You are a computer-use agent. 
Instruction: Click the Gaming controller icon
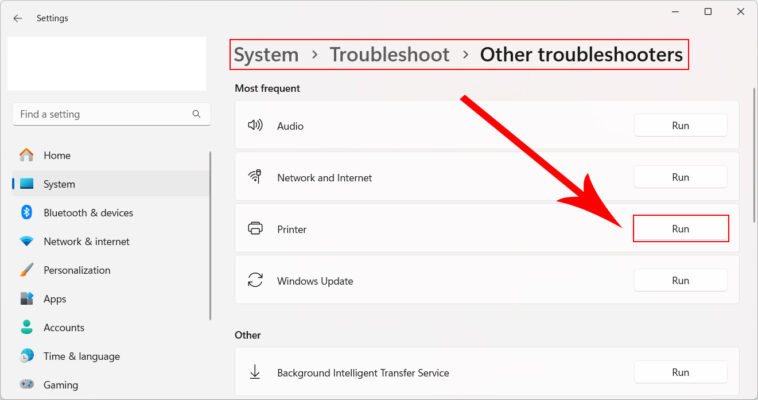tap(27, 384)
